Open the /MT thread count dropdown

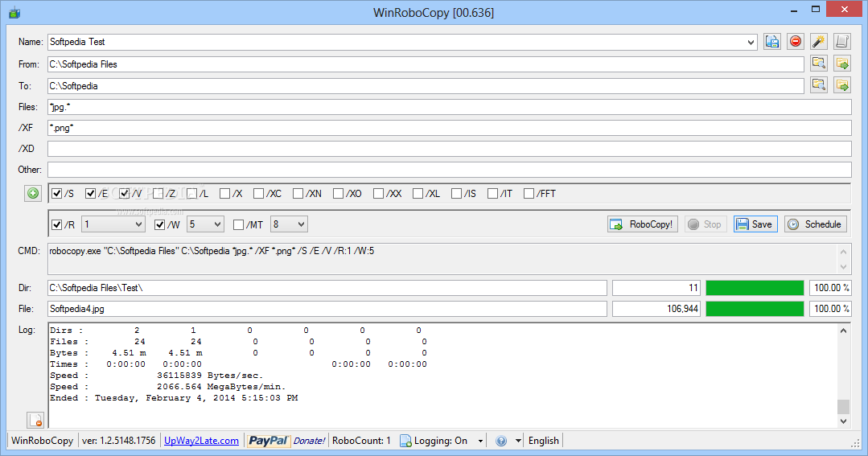click(301, 224)
